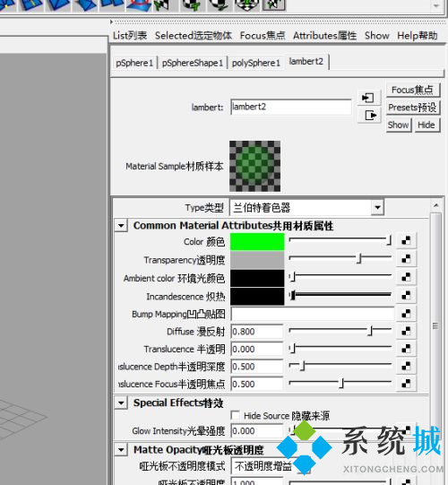Click the map button for Diffuse 漫反射
The image size is (448, 485).
pyautogui.click(x=406, y=332)
